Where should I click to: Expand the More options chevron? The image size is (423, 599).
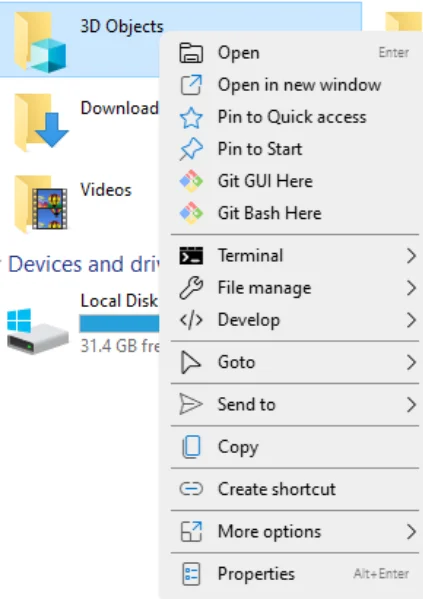pyautogui.click(x=411, y=531)
